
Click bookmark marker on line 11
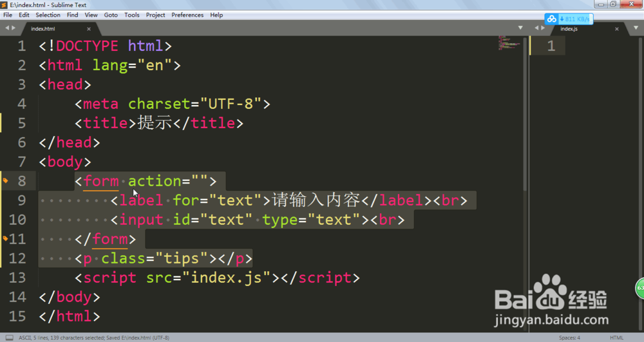click(5, 238)
